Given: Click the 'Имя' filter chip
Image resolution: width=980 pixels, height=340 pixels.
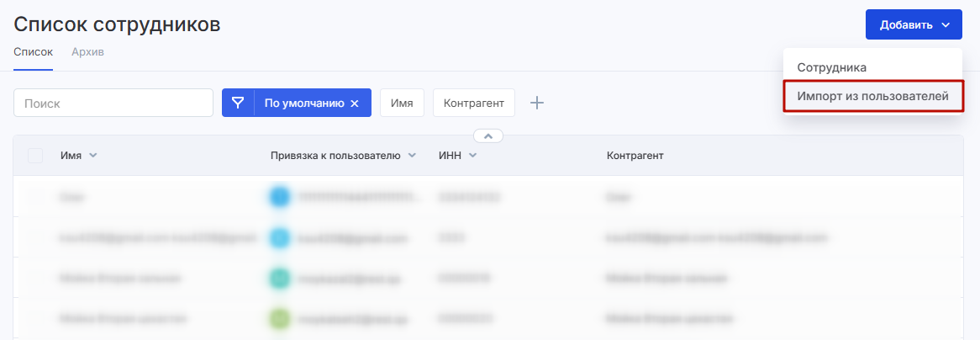Looking at the screenshot, I should (402, 103).
